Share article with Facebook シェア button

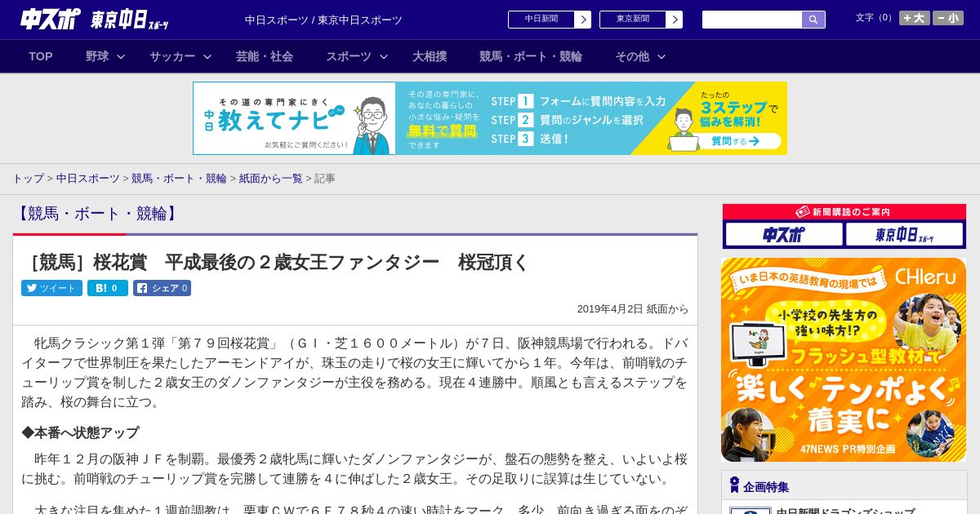[162, 288]
